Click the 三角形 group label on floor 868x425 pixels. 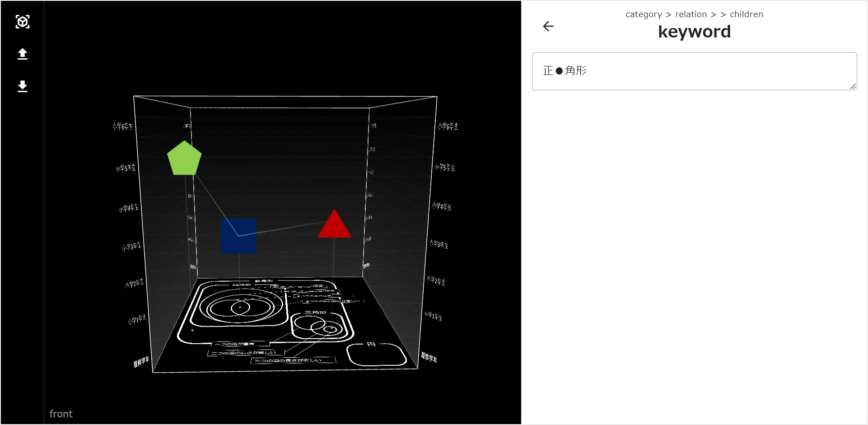pyautogui.click(x=315, y=312)
